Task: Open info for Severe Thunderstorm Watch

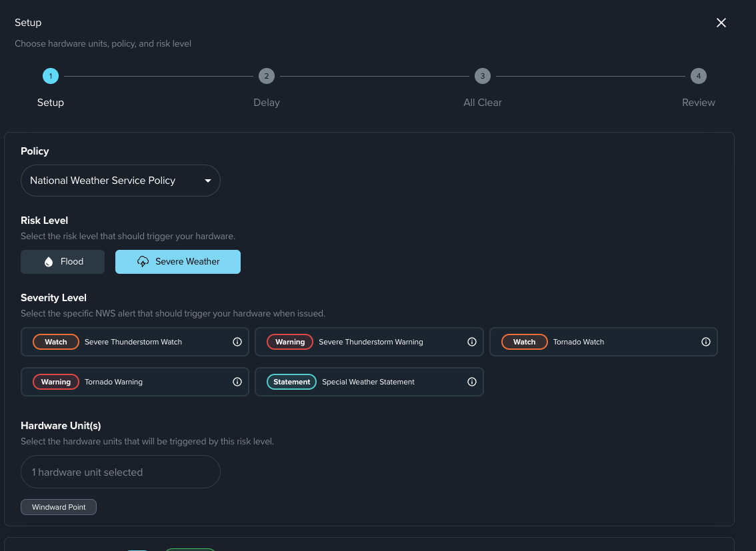Action: [237, 342]
